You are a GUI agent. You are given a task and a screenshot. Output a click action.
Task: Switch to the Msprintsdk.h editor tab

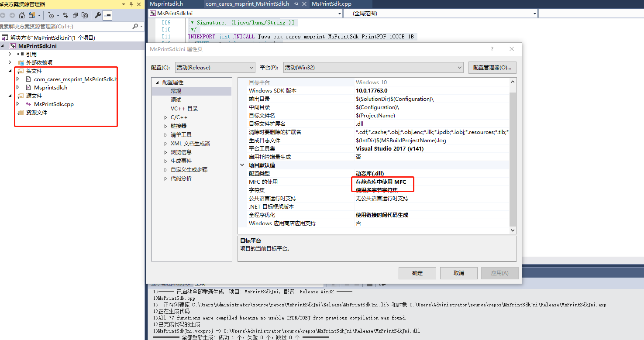(166, 4)
